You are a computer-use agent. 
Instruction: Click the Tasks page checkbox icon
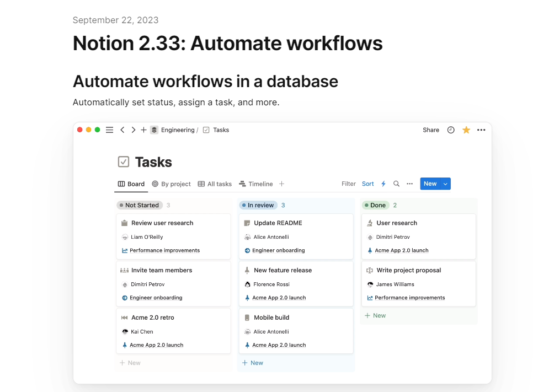[x=123, y=162]
